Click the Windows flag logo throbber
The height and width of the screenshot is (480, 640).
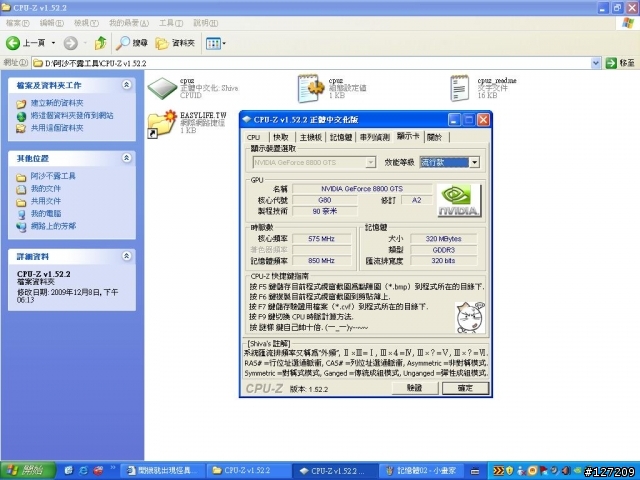coord(629,22)
